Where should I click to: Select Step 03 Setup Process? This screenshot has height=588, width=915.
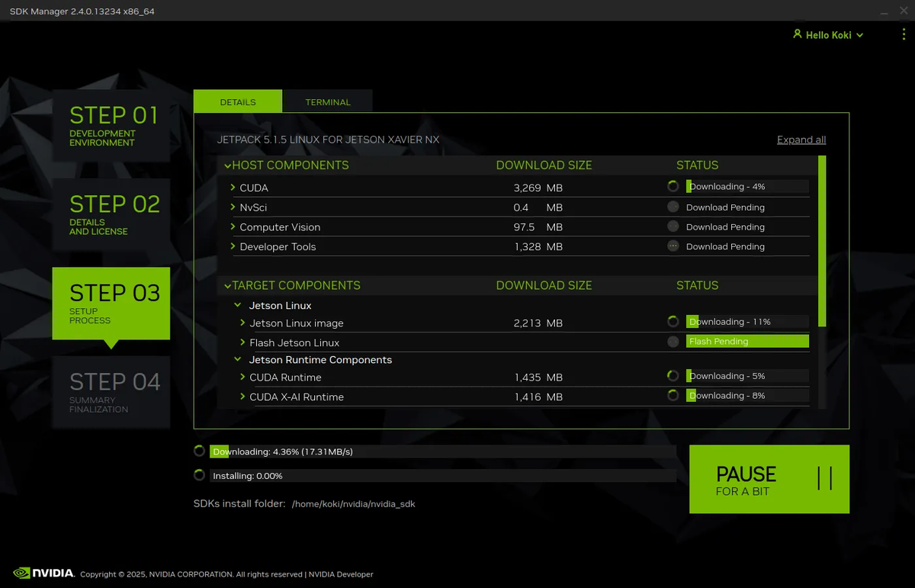pos(111,304)
